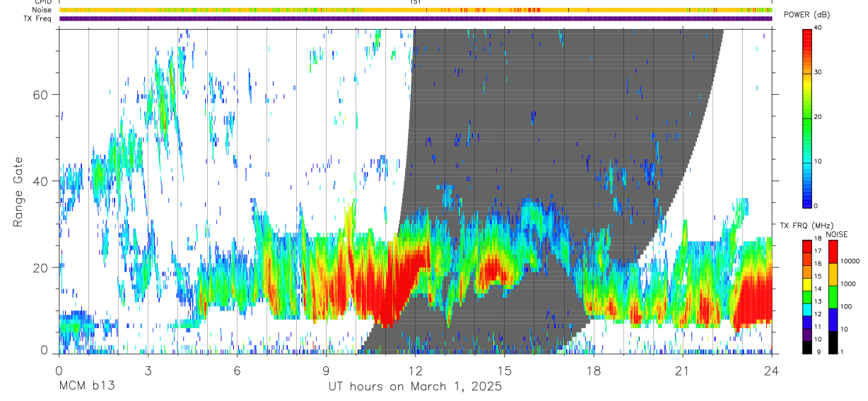Click the 'Range Gate' axis label
The image size is (868, 401).
pyautogui.click(x=19, y=191)
